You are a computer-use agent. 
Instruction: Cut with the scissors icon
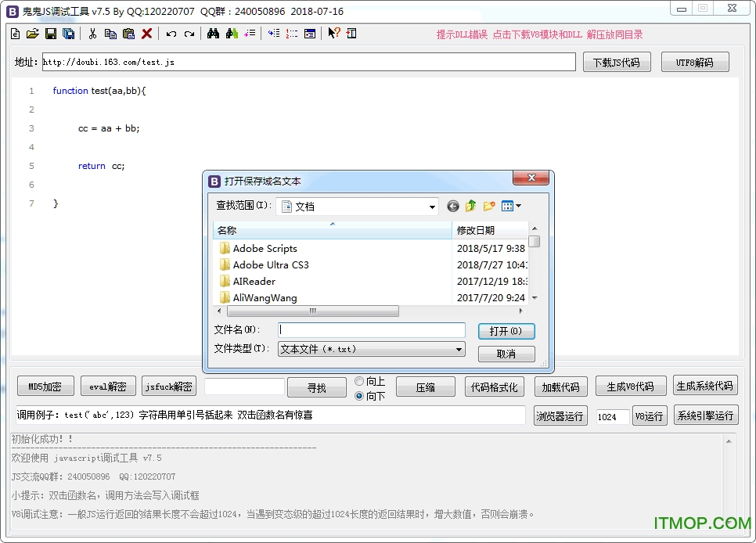tap(92, 34)
